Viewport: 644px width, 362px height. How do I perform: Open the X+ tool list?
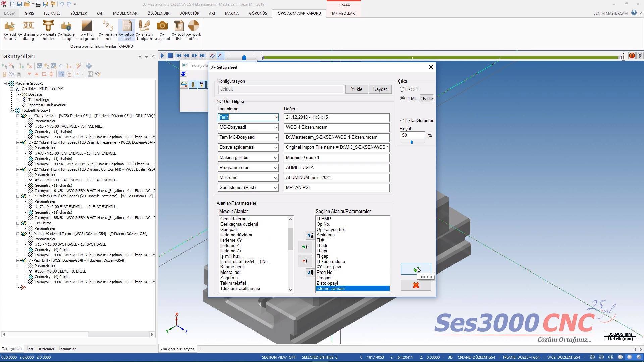coord(178,30)
